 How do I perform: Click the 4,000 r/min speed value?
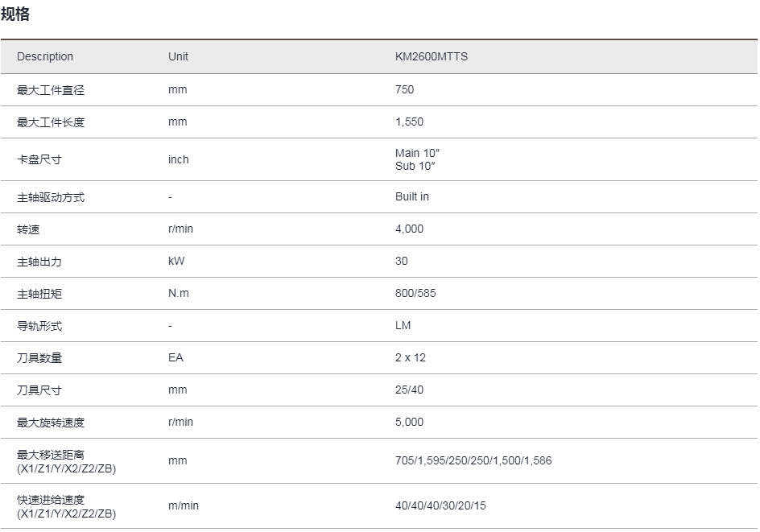pyautogui.click(x=409, y=229)
